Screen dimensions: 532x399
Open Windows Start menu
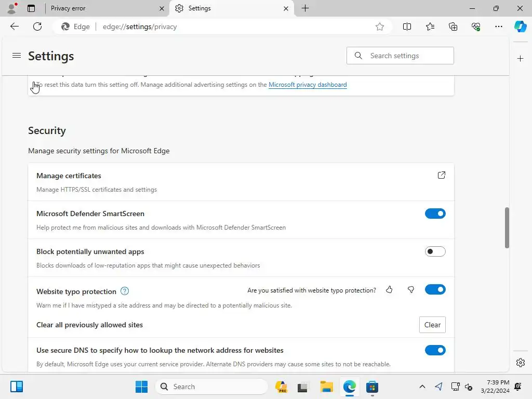coord(141,387)
